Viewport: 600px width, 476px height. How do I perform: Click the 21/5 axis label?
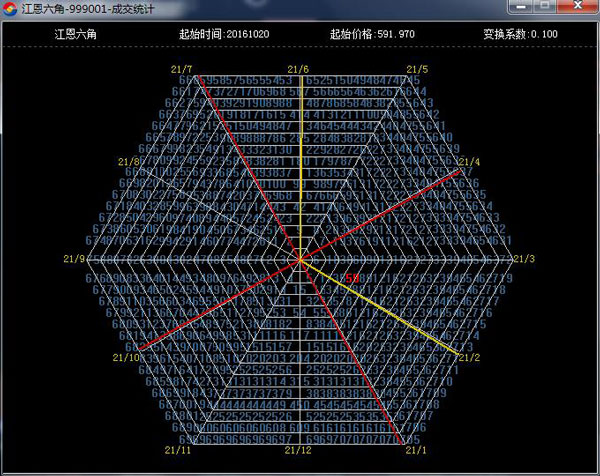(417, 69)
